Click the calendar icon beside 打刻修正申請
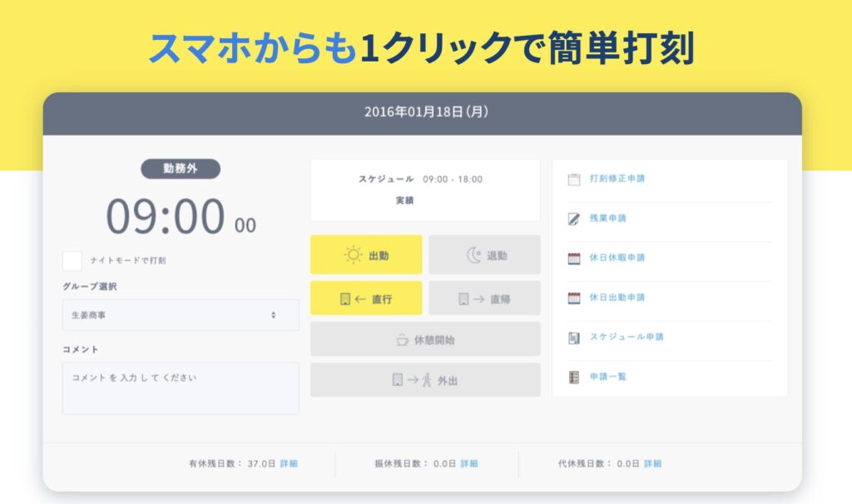The image size is (852, 504). click(573, 179)
